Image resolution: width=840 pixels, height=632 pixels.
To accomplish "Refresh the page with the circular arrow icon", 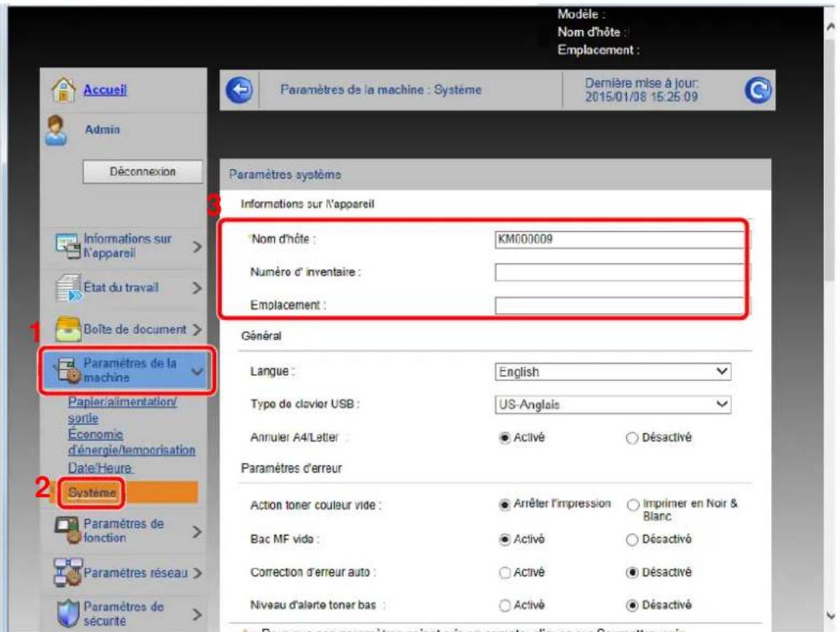I will (x=757, y=90).
